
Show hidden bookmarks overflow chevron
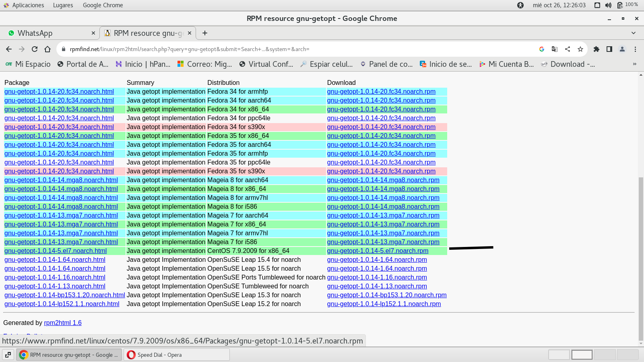[635, 64]
